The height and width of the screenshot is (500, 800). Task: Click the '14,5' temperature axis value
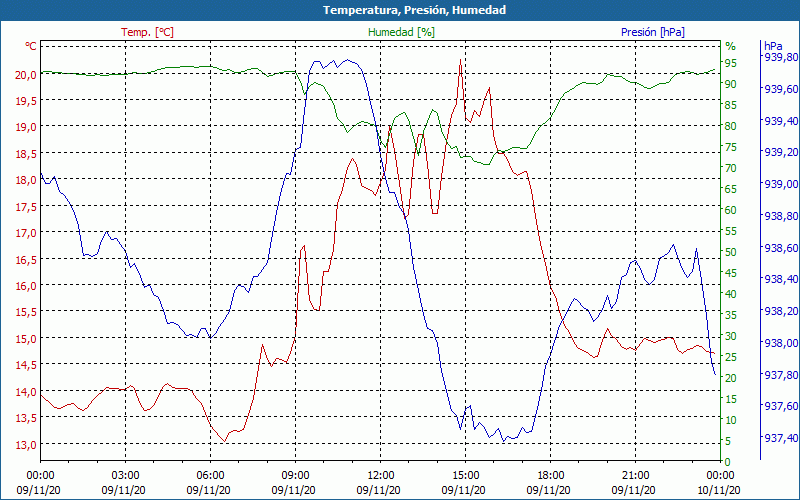coord(26,365)
